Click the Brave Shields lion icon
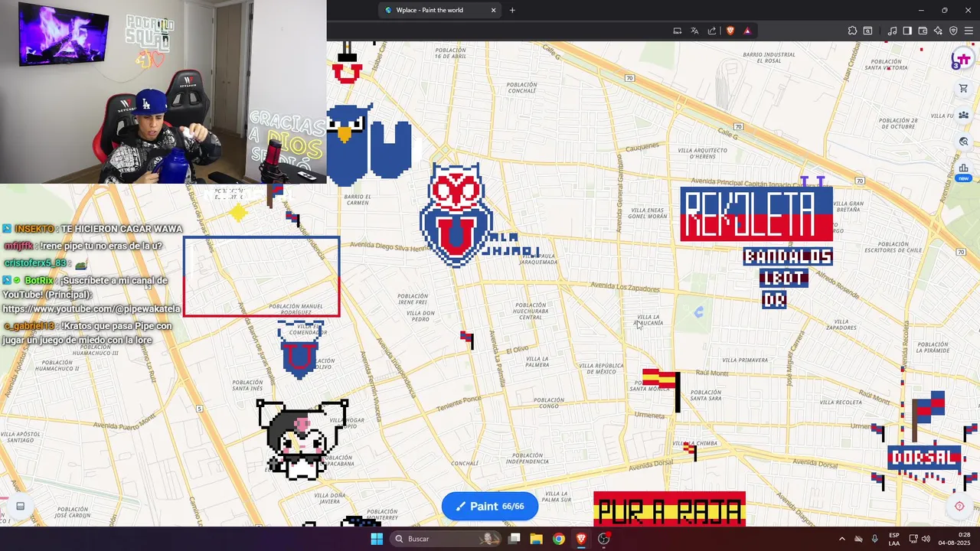Viewport: 980px width, 551px height. pos(730,31)
